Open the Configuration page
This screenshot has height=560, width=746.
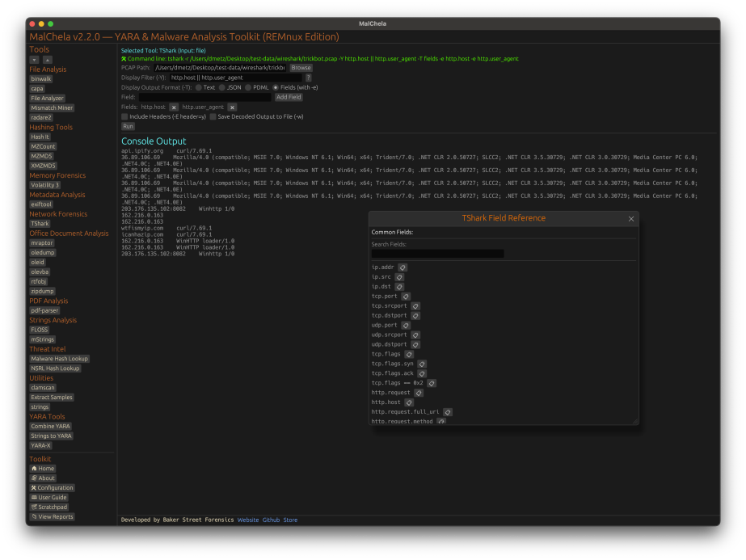[x=53, y=488]
